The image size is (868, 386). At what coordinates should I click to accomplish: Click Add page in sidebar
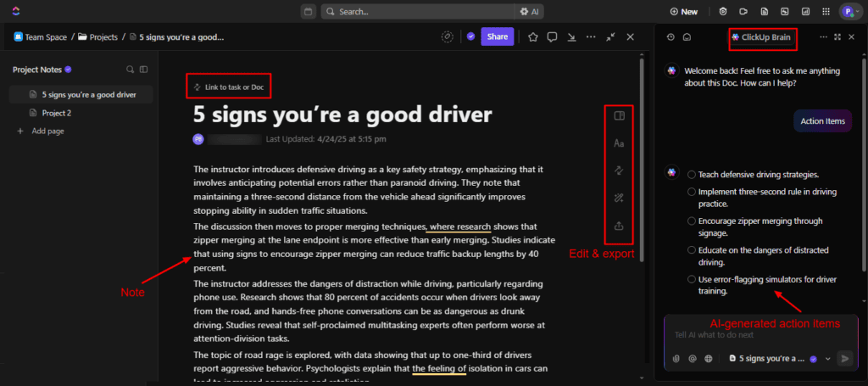click(41, 131)
